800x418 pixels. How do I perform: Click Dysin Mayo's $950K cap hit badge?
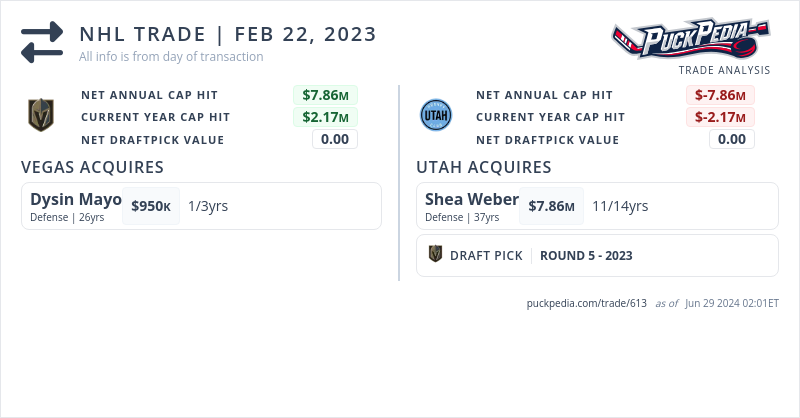[x=151, y=206]
